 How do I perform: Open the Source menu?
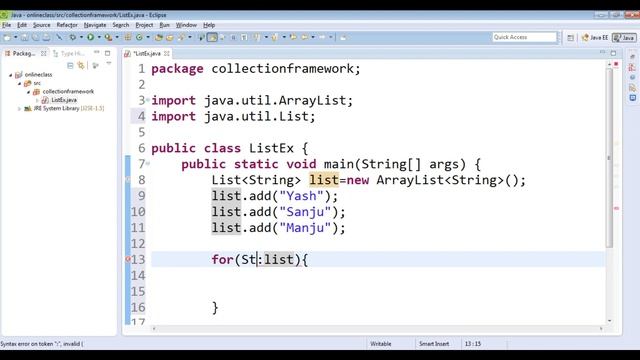(42, 25)
